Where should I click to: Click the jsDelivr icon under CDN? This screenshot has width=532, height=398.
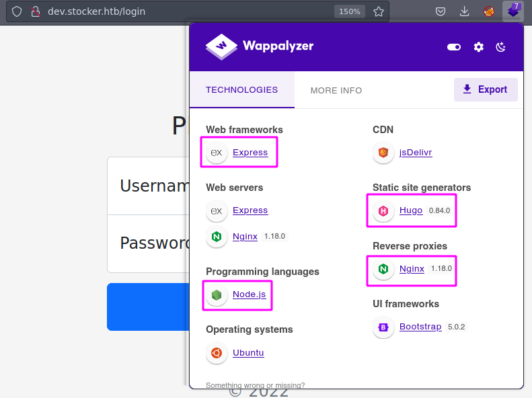click(383, 153)
